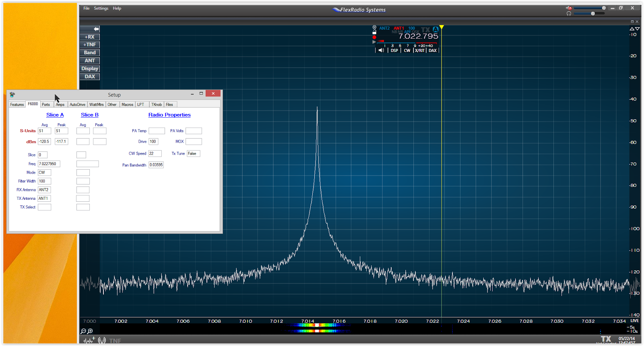The image size is (644, 346).
Task: Click the Pan Bandwidth field
Action: tap(156, 165)
